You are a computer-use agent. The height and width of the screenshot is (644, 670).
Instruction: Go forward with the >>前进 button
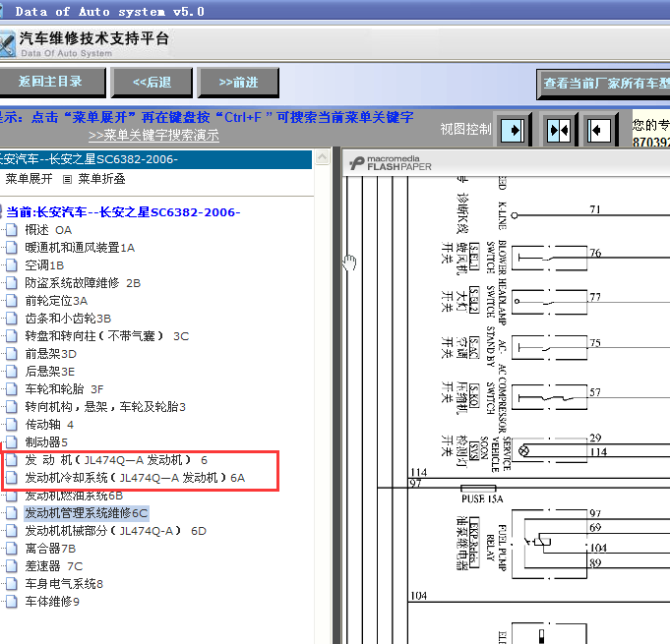pyautogui.click(x=238, y=82)
